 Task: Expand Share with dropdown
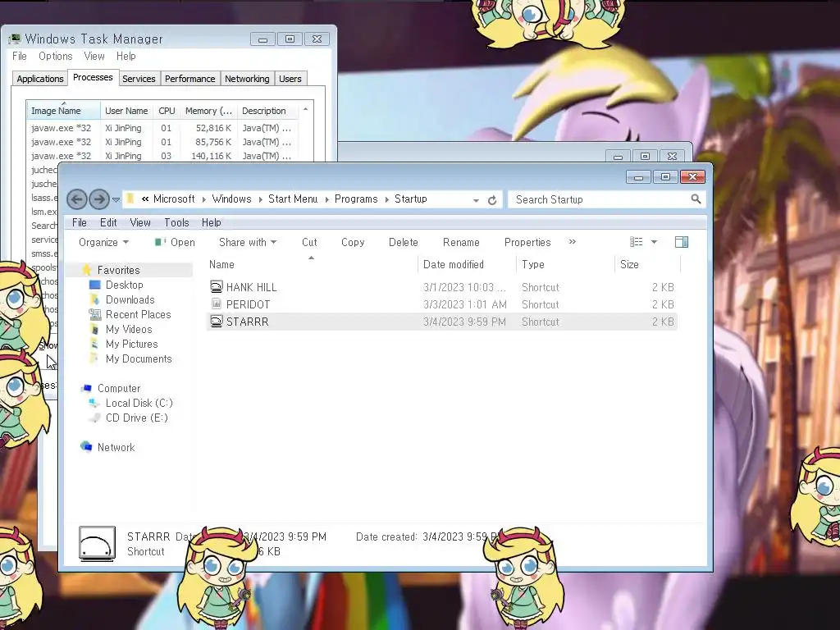[x=248, y=242]
